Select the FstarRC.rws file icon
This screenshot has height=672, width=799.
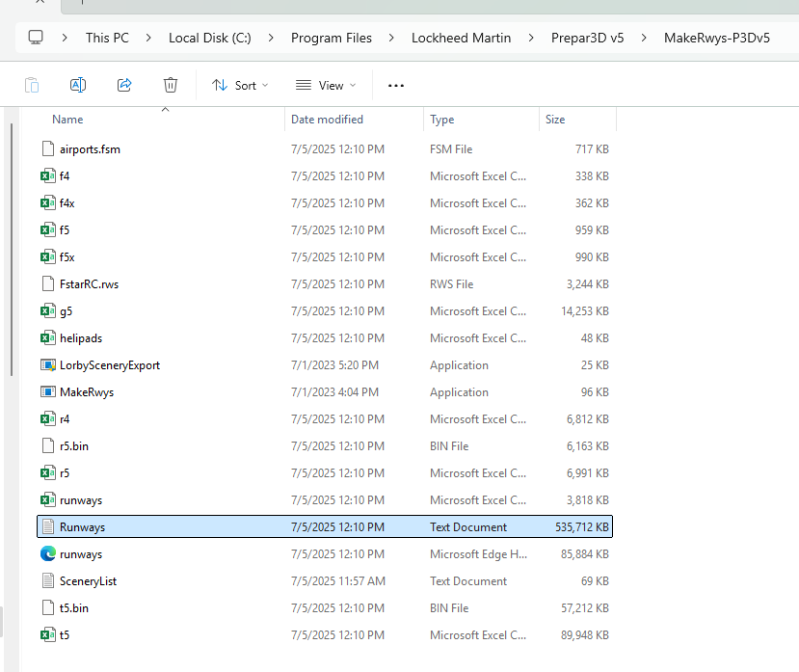click(x=48, y=284)
